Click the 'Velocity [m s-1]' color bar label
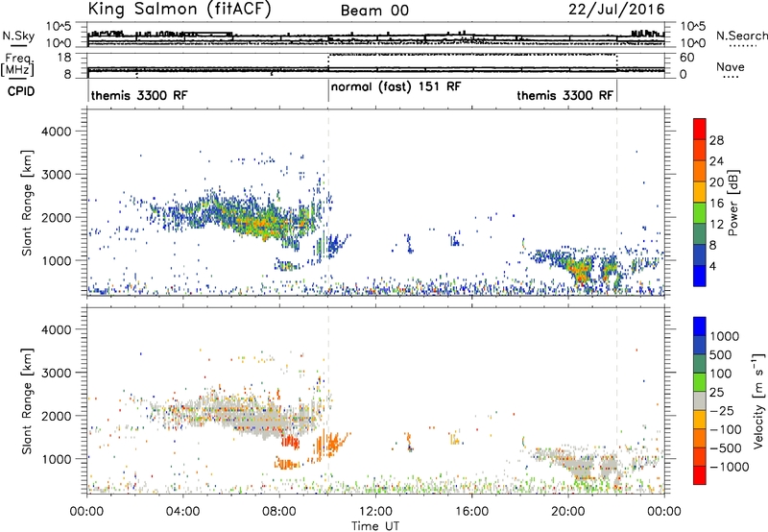This screenshot has width=768, height=532. (758, 400)
